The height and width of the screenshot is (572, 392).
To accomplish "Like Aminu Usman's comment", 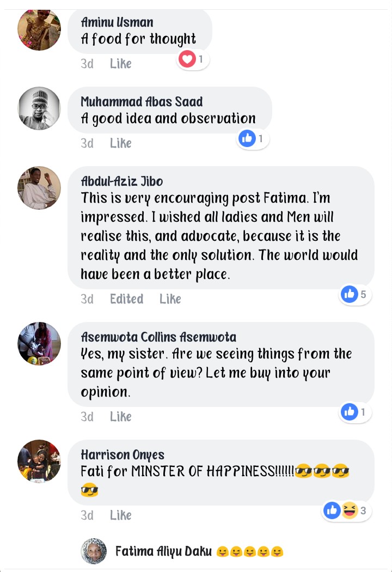I will tap(120, 64).
